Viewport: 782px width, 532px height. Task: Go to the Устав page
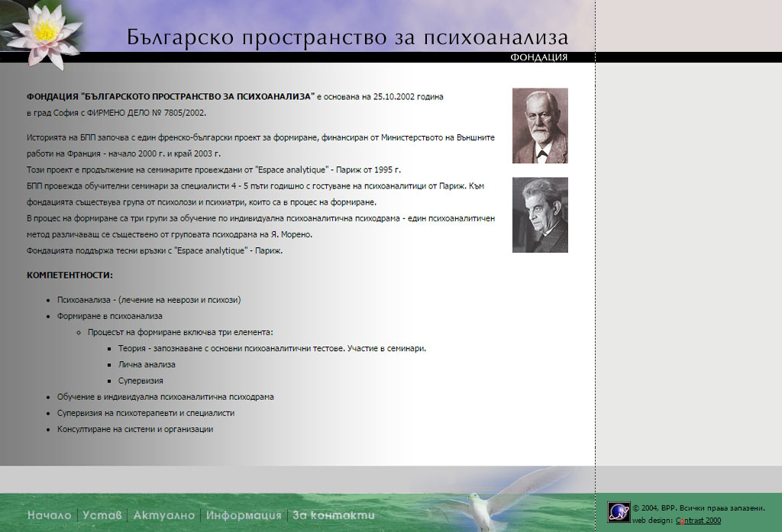pos(102,515)
